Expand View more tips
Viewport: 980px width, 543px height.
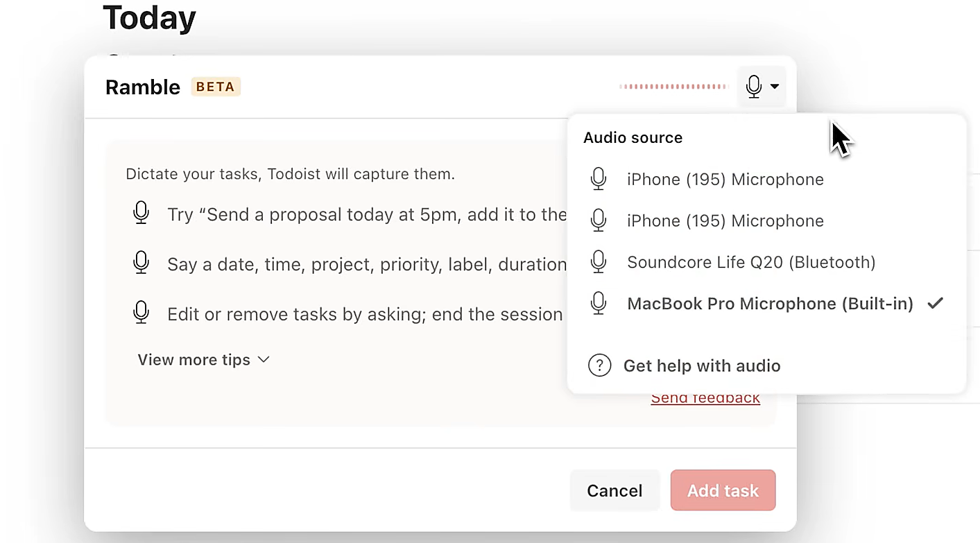point(203,360)
